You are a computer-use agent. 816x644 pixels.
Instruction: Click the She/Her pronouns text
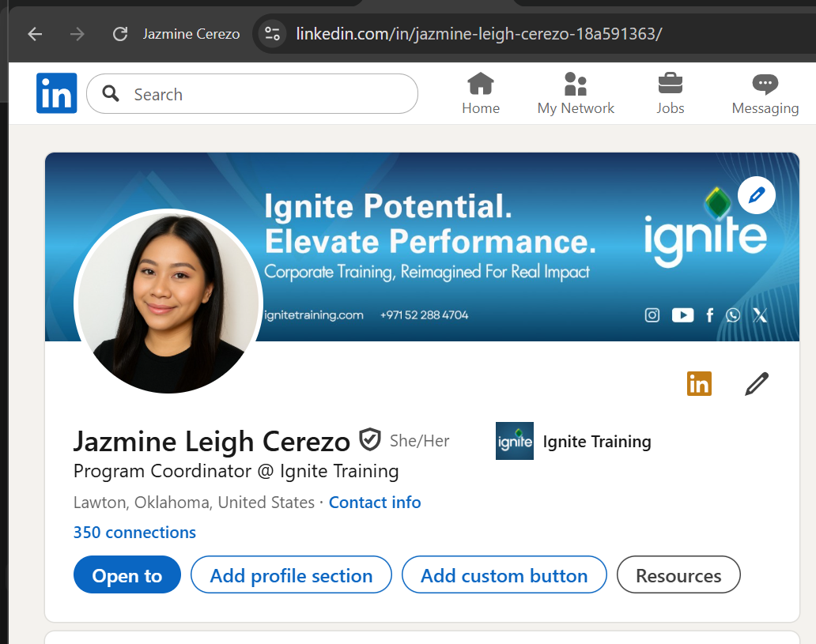(419, 441)
